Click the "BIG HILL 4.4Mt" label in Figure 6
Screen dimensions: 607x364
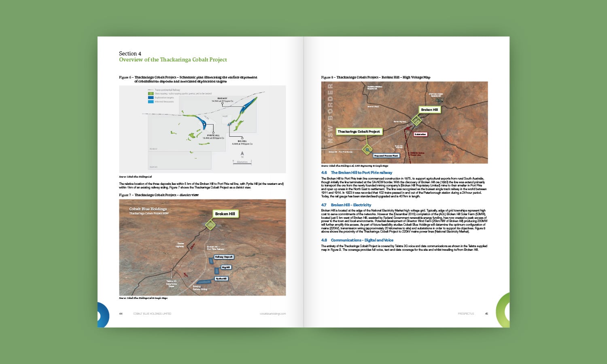point(242,142)
